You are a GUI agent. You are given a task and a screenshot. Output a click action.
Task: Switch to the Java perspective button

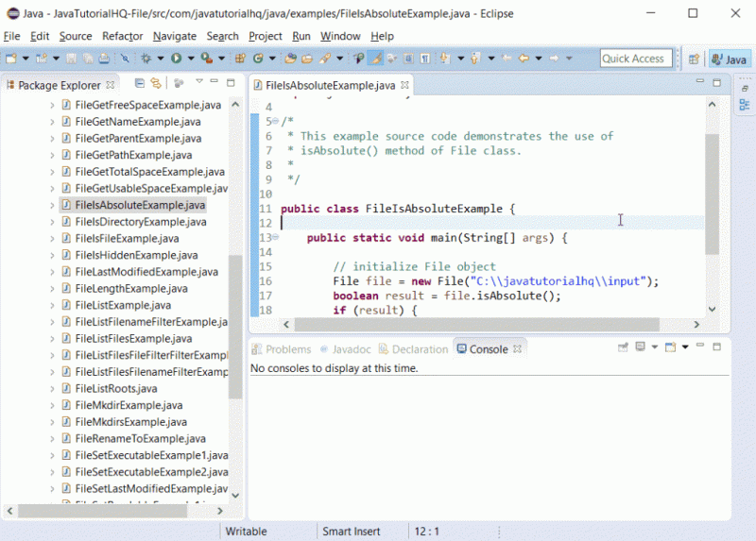click(x=730, y=59)
